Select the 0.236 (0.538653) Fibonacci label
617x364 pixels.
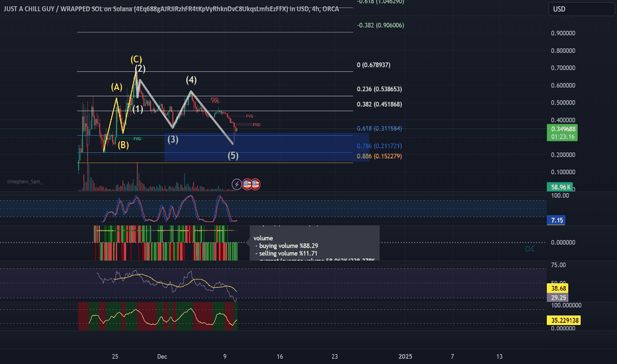point(379,89)
